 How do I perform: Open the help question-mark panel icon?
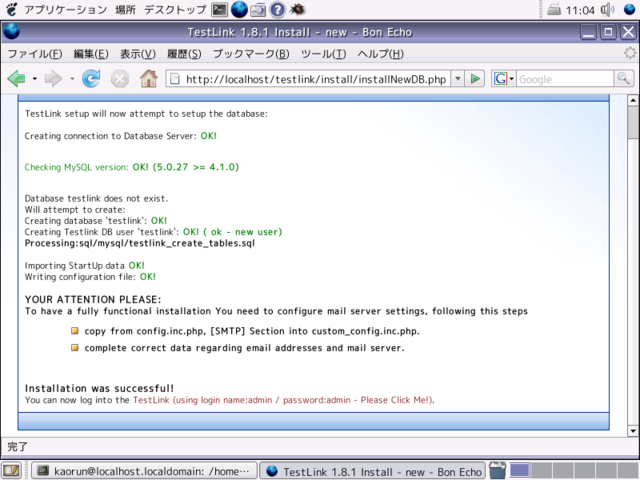tap(278, 9)
